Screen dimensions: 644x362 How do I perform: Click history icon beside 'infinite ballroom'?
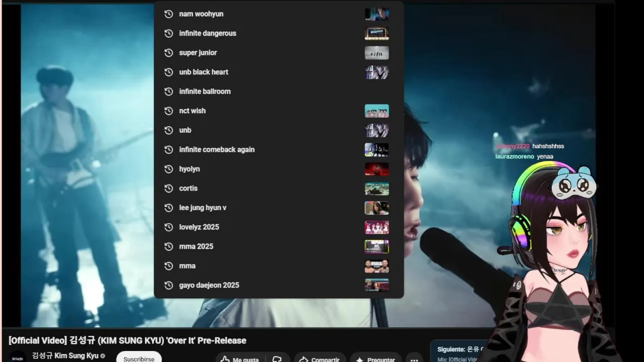pyautogui.click(x=169, y=92)
